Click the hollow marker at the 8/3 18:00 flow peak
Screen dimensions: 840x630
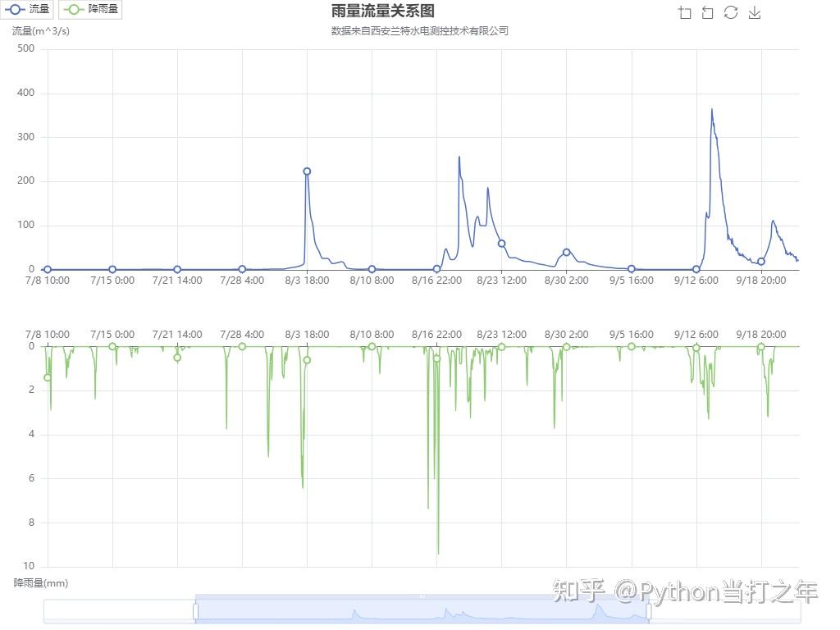tap(306, 171)
